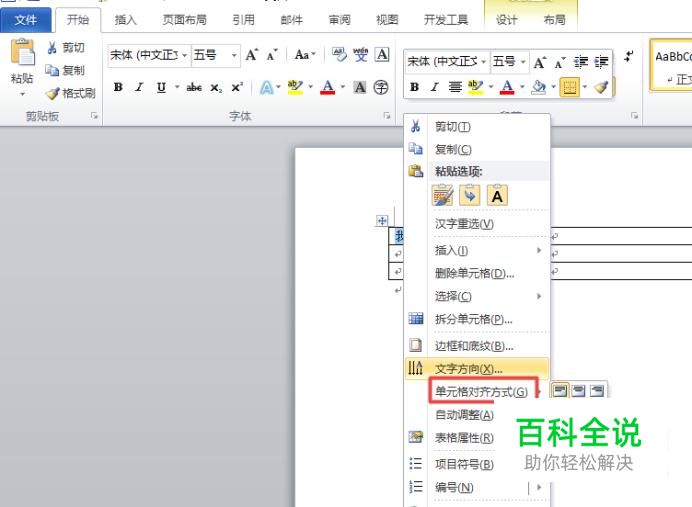The image size is (692, 507).
Task: Click Increase Indent on the mini toolbar
Action: coord(601,62)
